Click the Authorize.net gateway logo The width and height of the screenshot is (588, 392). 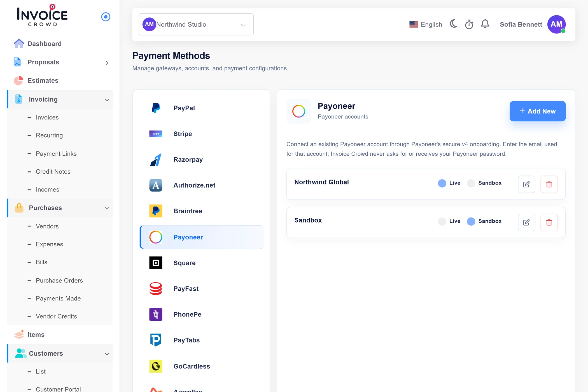[156, 185]
